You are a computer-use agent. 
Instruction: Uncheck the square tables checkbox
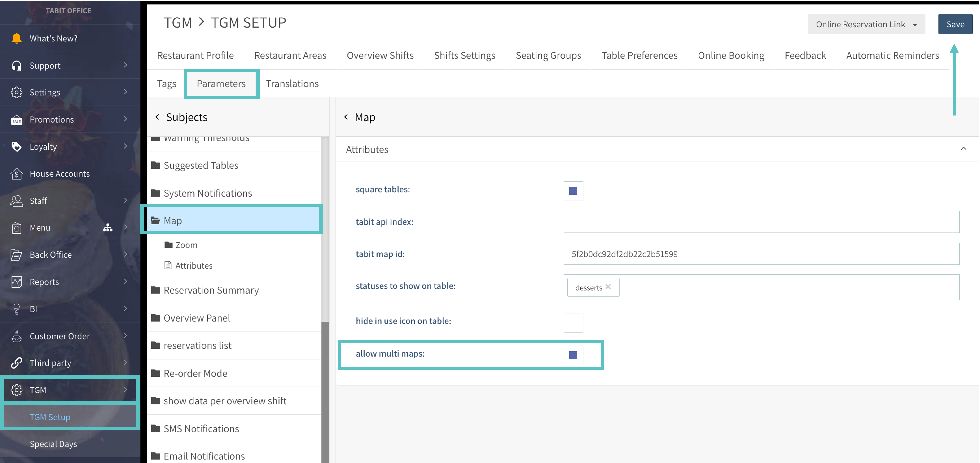click(573, 191)
